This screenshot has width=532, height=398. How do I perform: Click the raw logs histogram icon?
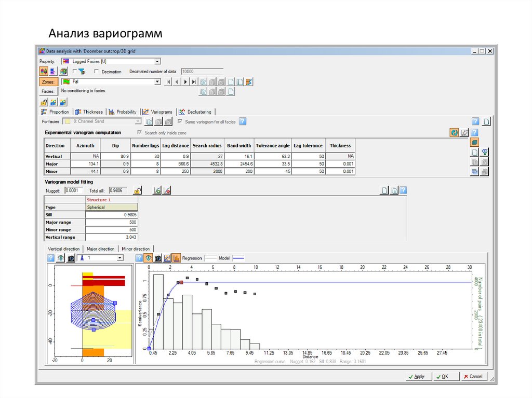point(54,71)
